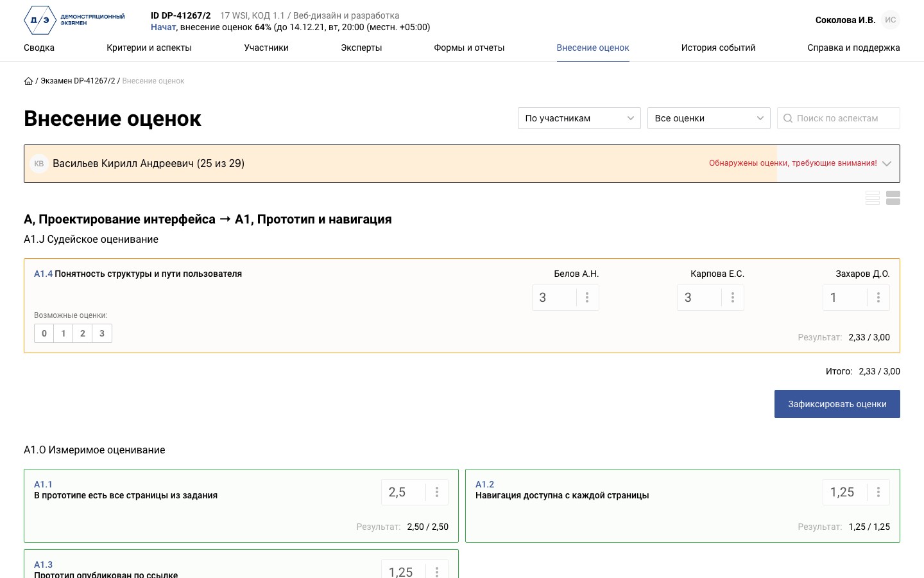Open the Справка и поддержка tab
924x578 pixels.
tap(853, 48)
